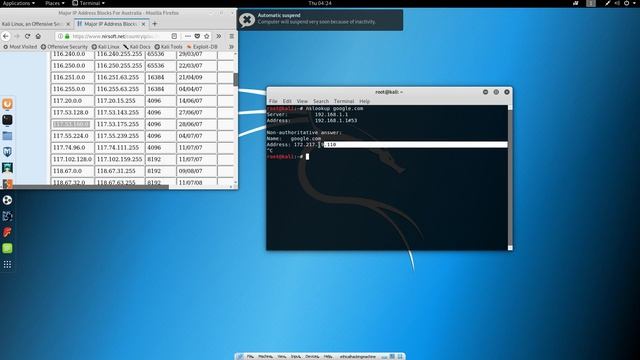Select the cell 116.250.0.0

pyautogui.click(x=72, y=66)
